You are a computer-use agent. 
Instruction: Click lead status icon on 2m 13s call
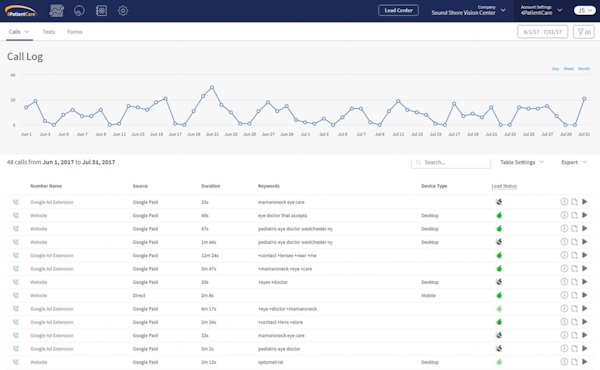(499, 362)
